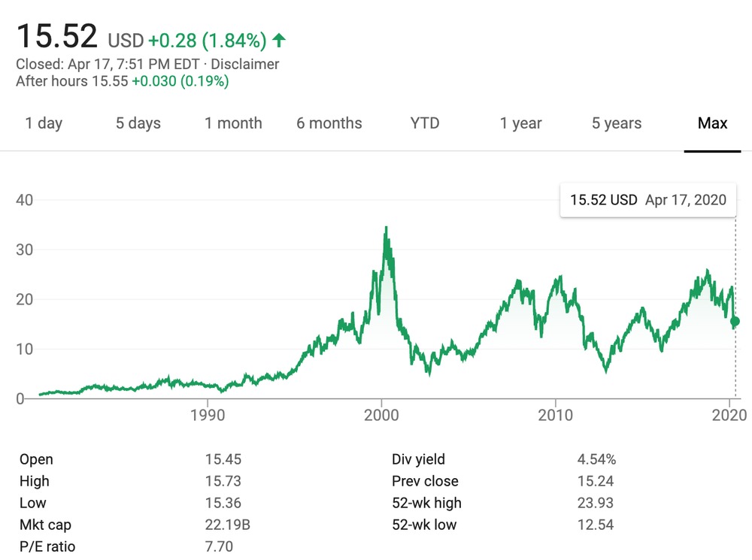Click the 52-wk high value 23.93
Screen dimensions: 752x560
click(595, 503)
